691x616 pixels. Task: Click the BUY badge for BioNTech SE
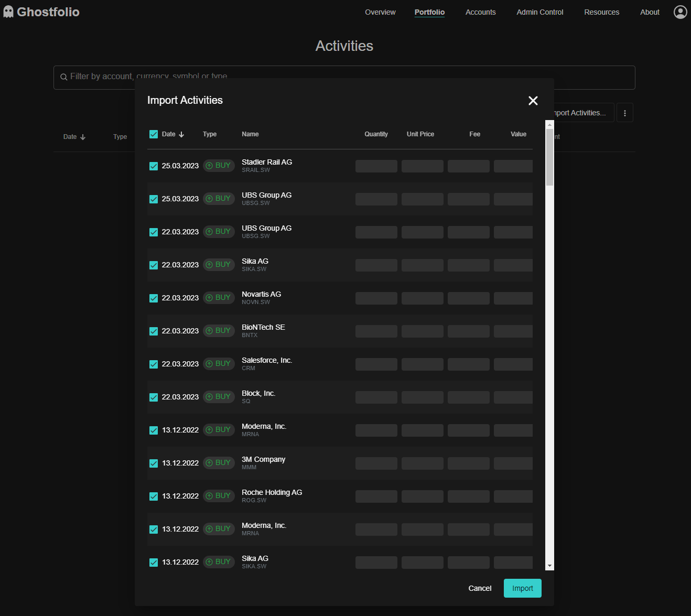(x=219, y=330)
